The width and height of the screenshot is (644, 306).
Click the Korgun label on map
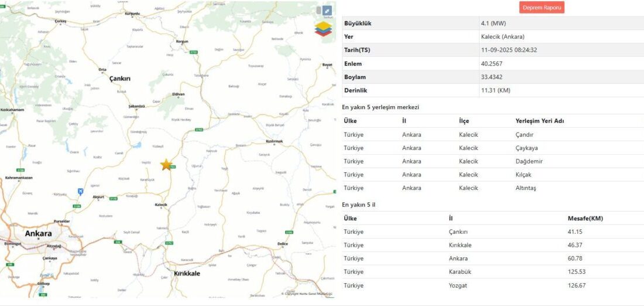tap(182, 42)
